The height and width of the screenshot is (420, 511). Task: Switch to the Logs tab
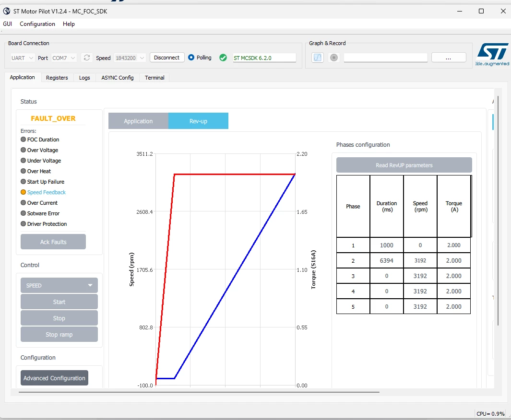point(84,78)
